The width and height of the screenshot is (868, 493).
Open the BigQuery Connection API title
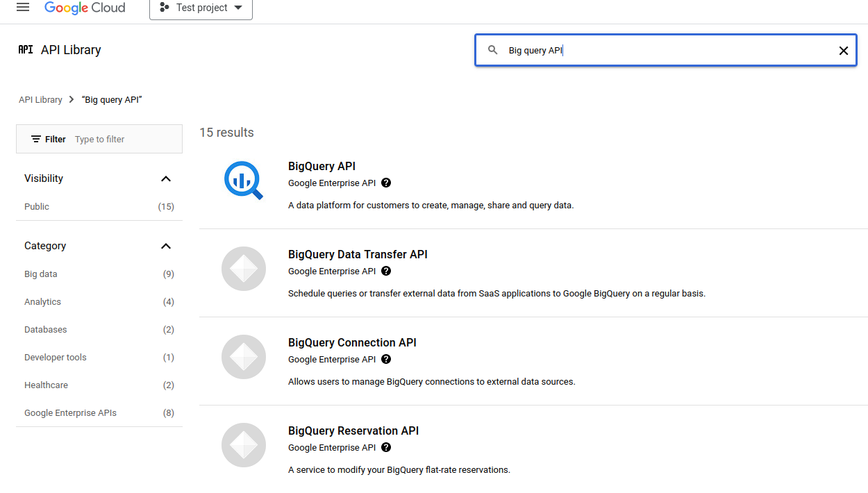coord(352,343)
